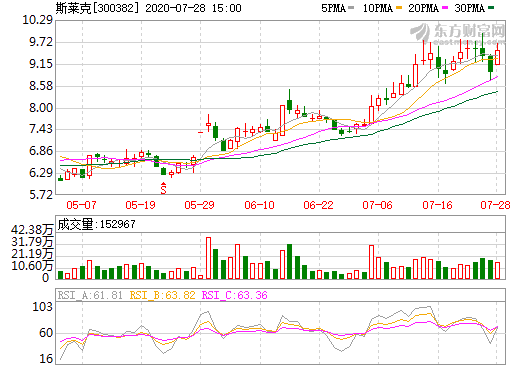
Task: Click the tallest red volume bar
Action: point(208,258)
